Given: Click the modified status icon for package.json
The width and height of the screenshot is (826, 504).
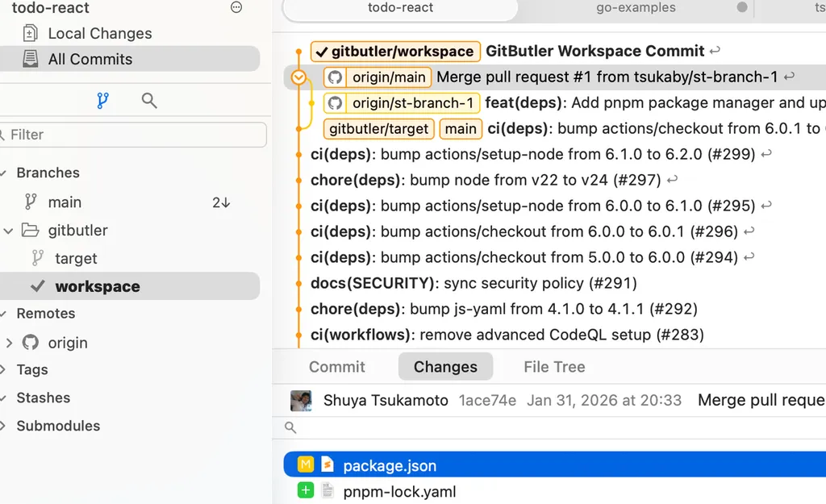Looking at the screenshot, I should point(305,464).
